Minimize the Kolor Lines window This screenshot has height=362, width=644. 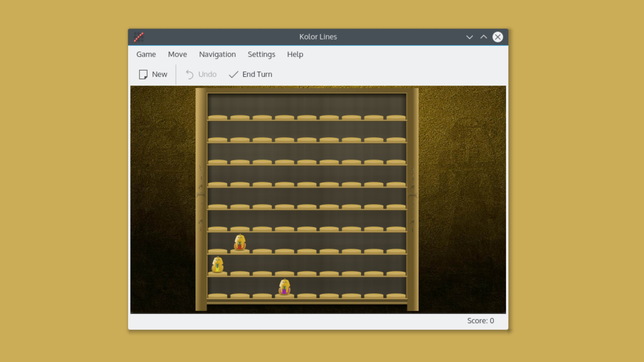pyautogui.click(x=470, y=37)
